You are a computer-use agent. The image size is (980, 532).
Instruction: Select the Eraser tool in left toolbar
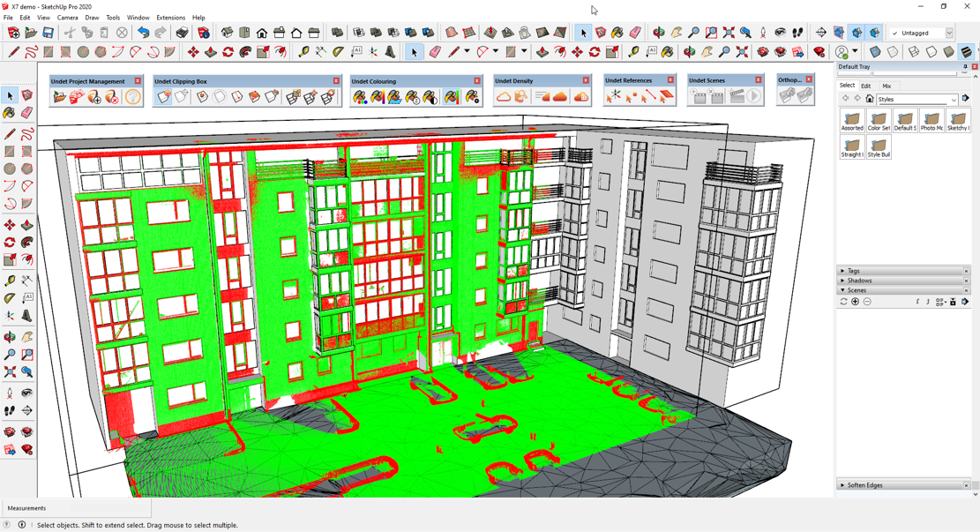click(x=27, y=113)
